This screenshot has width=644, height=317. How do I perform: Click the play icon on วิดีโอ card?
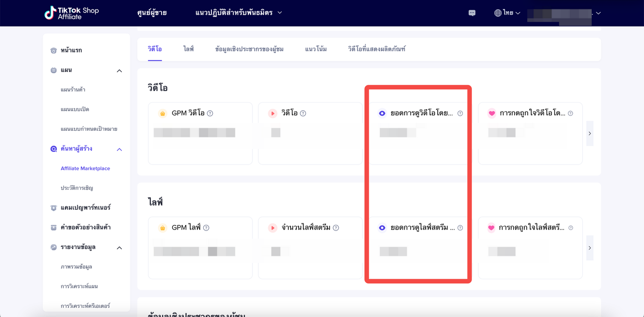[x=272, y=114]
